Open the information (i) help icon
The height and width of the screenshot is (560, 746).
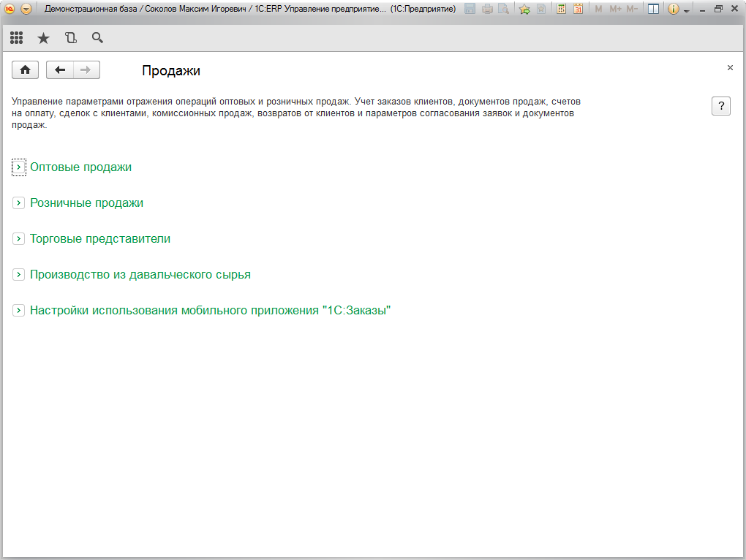[x=673, y=9]
